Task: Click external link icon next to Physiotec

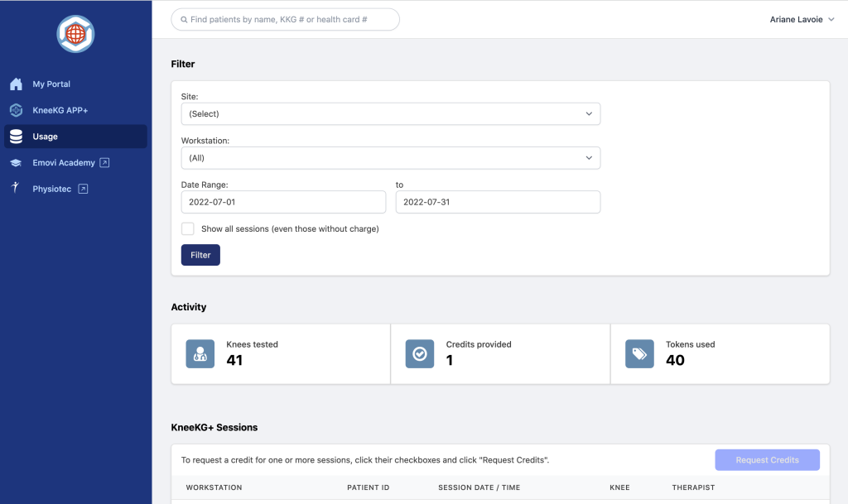Action: tap(83, 189)
